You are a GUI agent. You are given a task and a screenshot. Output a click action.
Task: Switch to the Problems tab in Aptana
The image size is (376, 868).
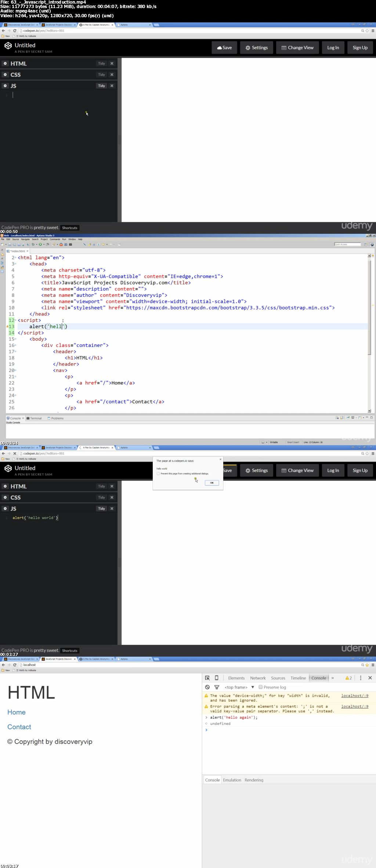[x=55, y=418]
